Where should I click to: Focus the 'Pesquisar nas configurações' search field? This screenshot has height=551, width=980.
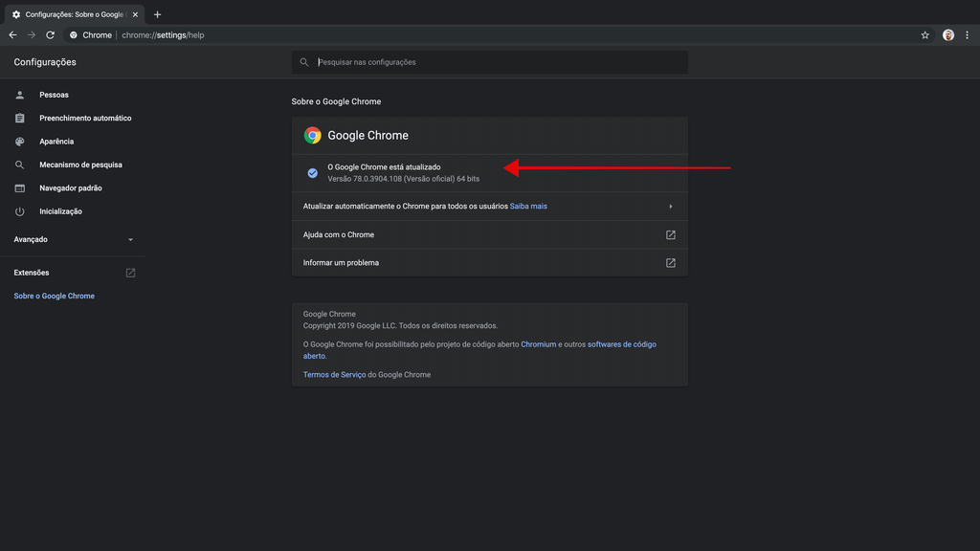click(490, 62)
